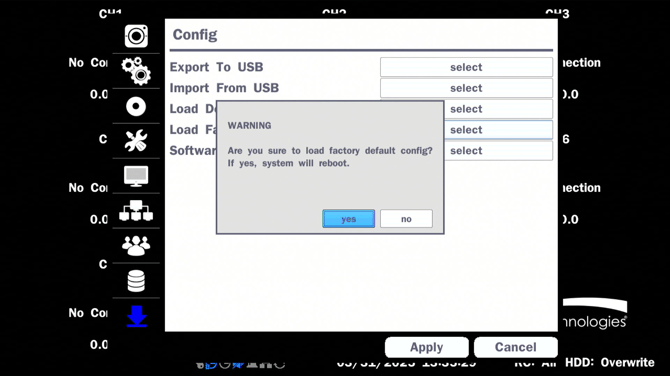The image size is (670, 376).
Task: Click the 'Are you sure to load factory default config?' text
Action: tap(330, 151)
